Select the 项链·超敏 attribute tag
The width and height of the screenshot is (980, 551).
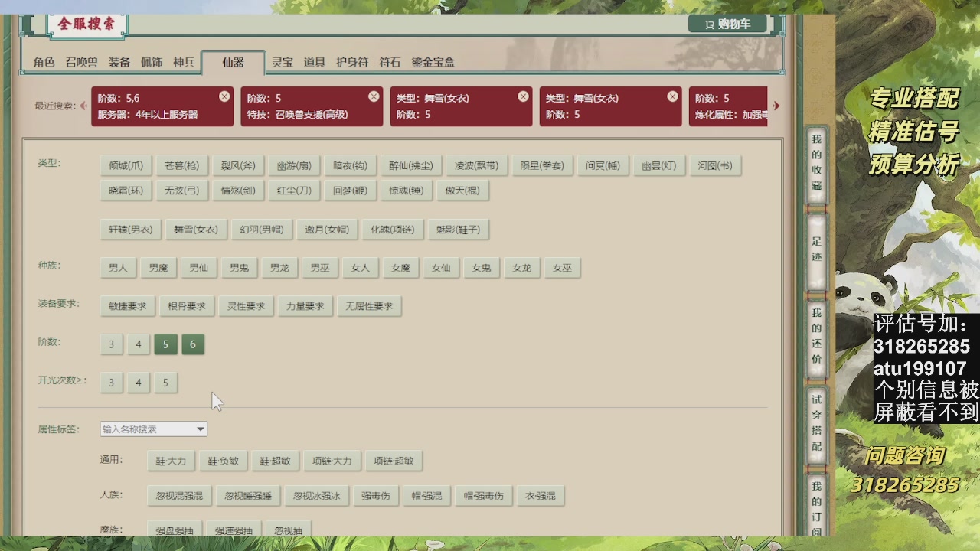coord(394,461)
